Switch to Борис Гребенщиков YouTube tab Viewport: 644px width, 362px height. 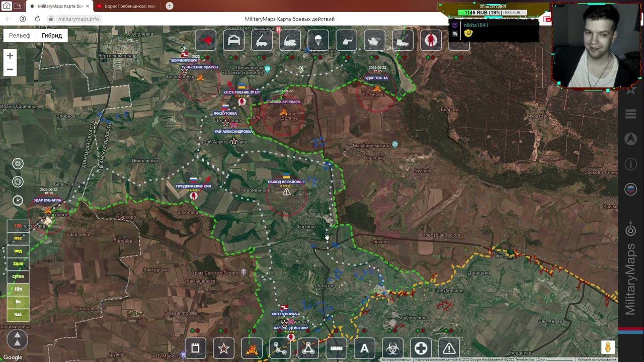tap(127, 6)
